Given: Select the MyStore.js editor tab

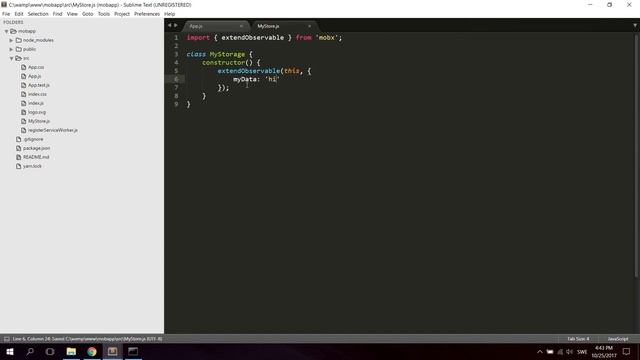Looking at the screenshot, I should (x=284, y=26).
